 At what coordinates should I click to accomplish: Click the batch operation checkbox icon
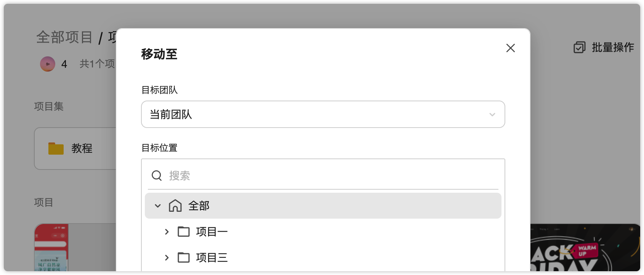579,47
